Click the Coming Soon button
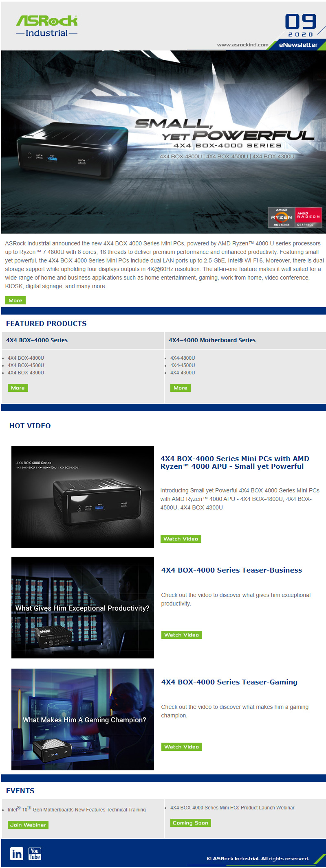 (x=190, y=823)
